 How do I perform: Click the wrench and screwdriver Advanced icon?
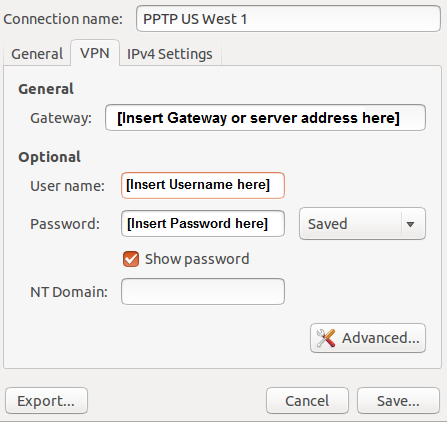[x=326, y=338]
